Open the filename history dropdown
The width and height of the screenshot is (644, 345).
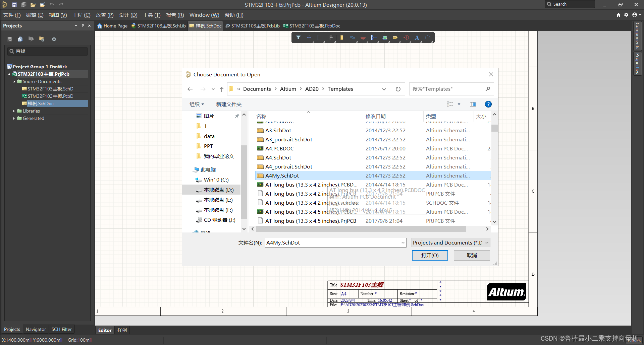403,243
